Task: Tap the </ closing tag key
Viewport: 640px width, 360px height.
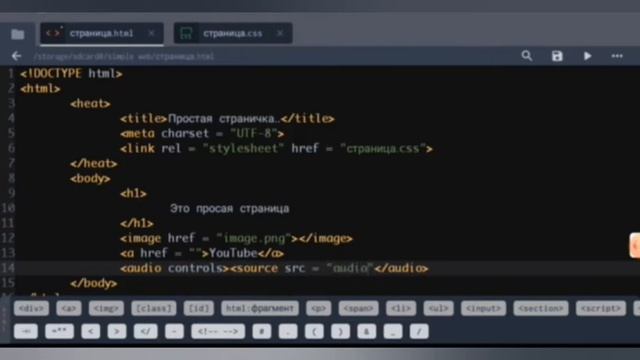Action: point(146,331)
